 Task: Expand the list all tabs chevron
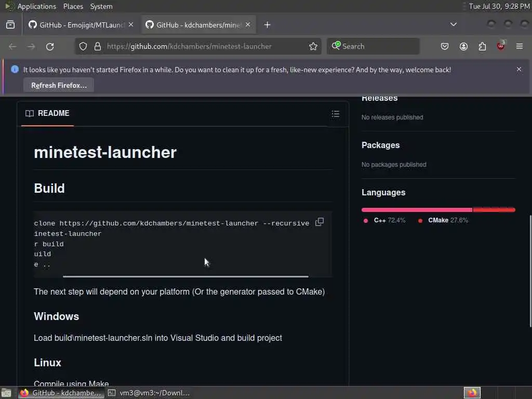(x=453, y=24)
